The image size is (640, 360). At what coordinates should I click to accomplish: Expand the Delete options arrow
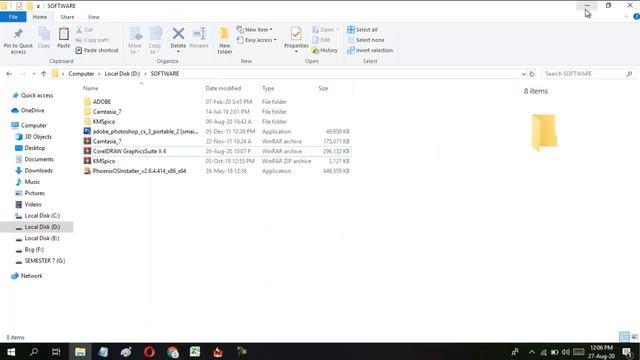[178, 52]
